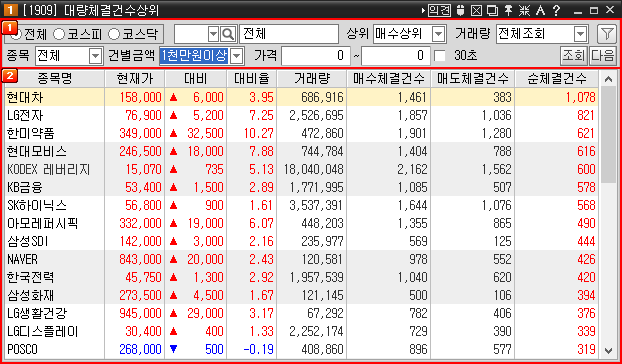Click the 의견 feedback icon in title bar
Screen dimensions: 622x364
pyautogui.click(x=439, y=10)
